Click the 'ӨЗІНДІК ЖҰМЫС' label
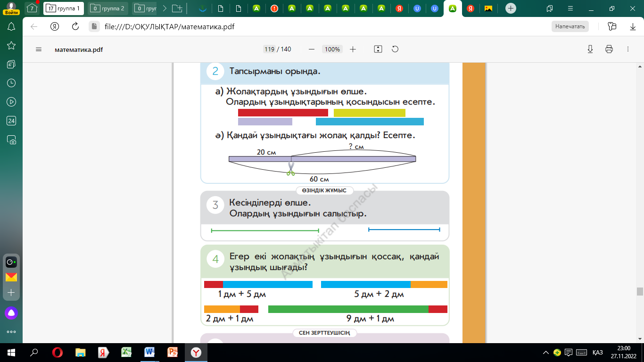The width and height of the screenshot is (644, 362). pos(325,190)
